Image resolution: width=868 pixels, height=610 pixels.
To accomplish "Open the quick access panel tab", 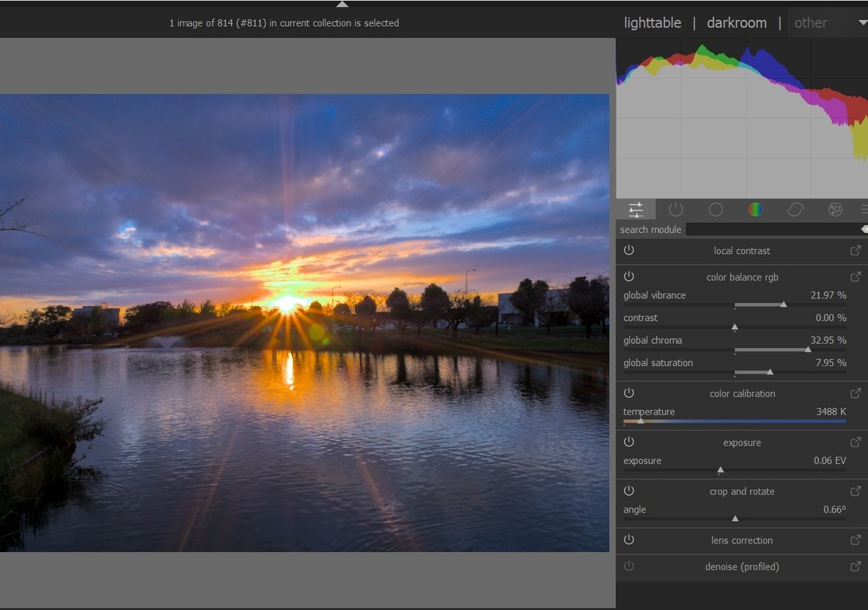I will click(636, 210).
